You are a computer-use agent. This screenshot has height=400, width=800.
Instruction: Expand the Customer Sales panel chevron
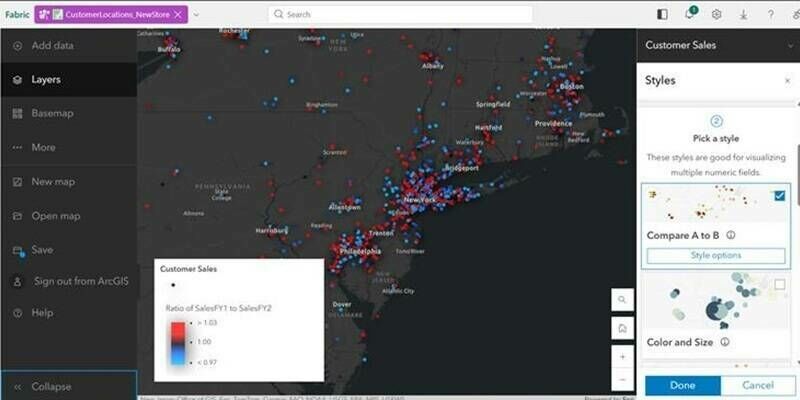[x=791, y=46]
